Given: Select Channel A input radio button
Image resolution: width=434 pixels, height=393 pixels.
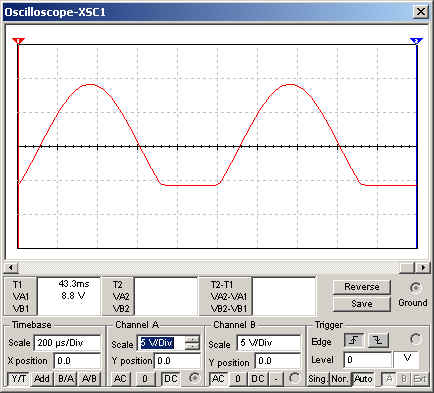Looking at the screenshot, I should (x=194, y=378).
